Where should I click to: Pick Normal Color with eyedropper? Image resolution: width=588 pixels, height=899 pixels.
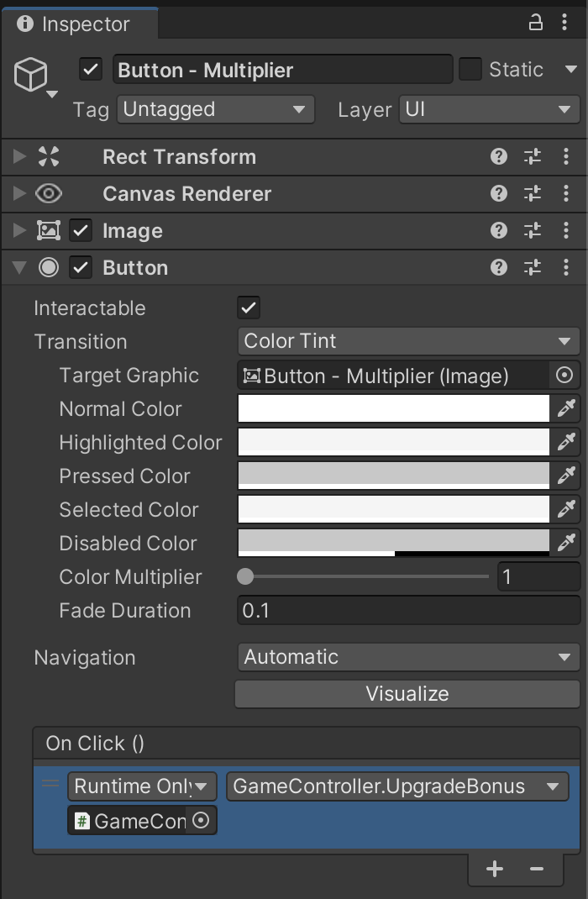tap(567, 409)
